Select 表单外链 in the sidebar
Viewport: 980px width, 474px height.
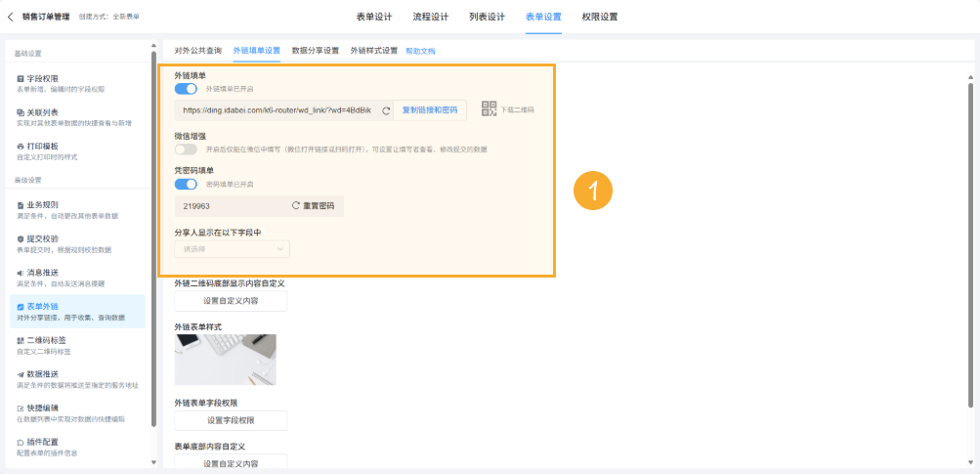[x=77, y=312]
